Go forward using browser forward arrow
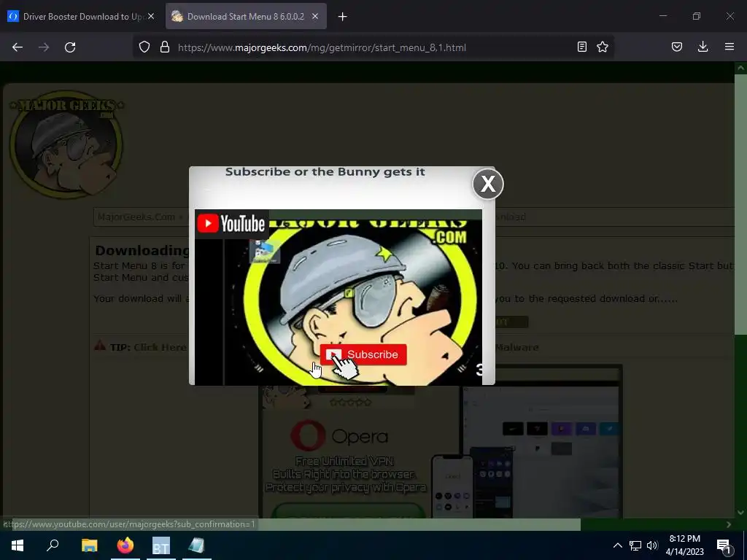This screenshot has height=560, width=747. pos(44,47)
